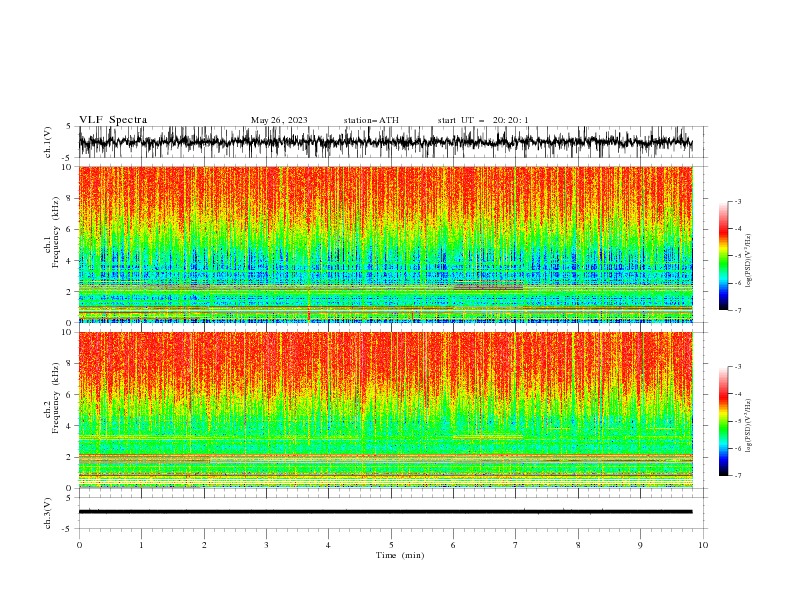Viewport: 792px width, 612px height.
Task: Click the '4' time axis tick label
Action: coord(328,545)
